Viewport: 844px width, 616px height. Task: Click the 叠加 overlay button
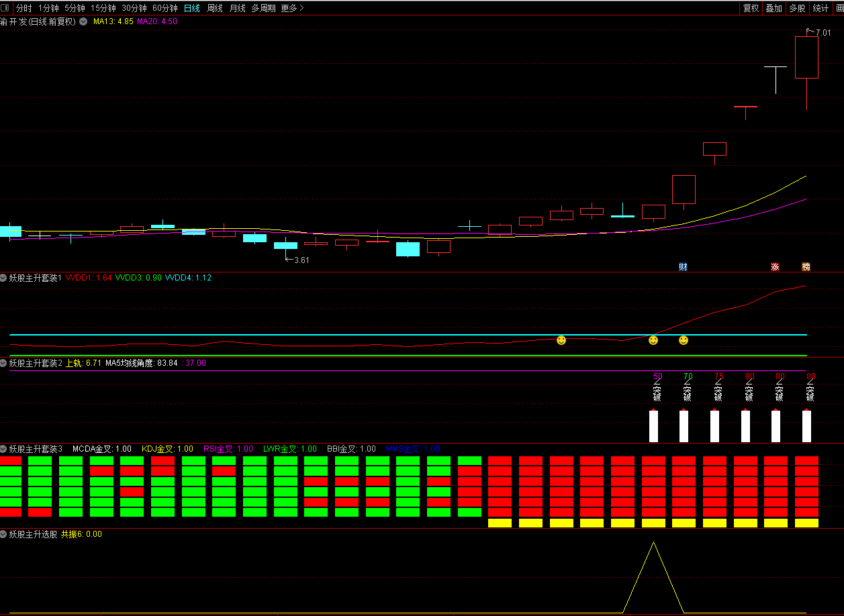click(773, 8)
